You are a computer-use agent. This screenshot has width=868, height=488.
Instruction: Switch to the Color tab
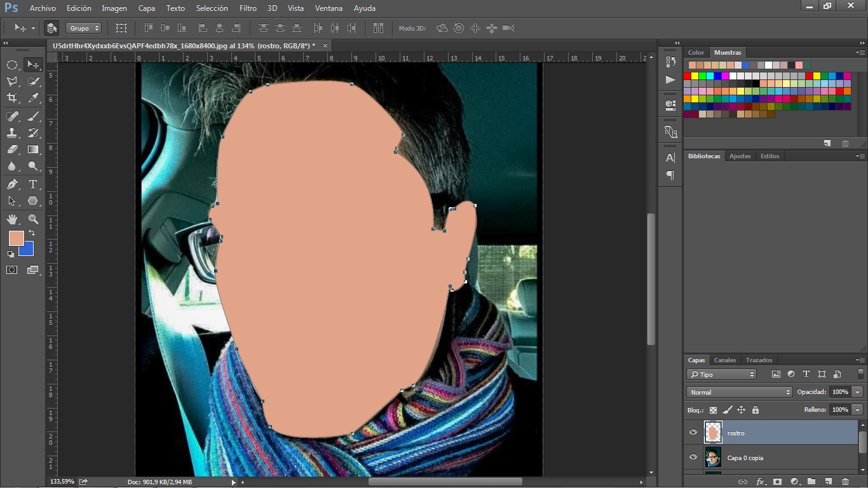tap(696, 53)
